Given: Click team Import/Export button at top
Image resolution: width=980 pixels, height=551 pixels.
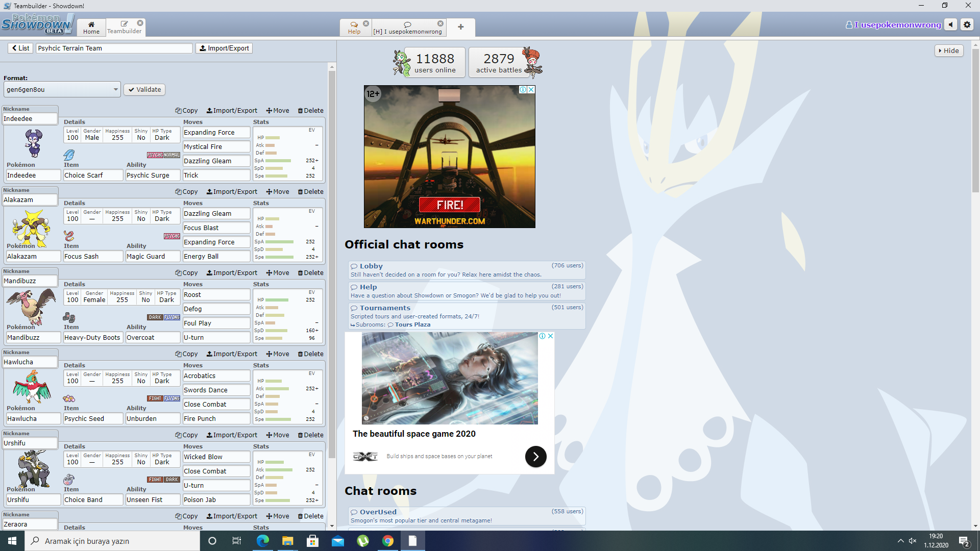Looking at the screenshot, I should click(224, 48).
